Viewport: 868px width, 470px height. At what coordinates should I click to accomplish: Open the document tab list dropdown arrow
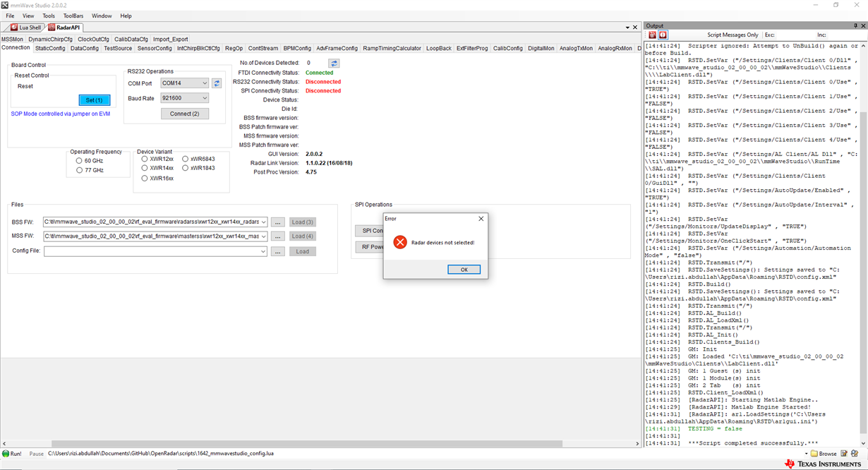point(627,27)
